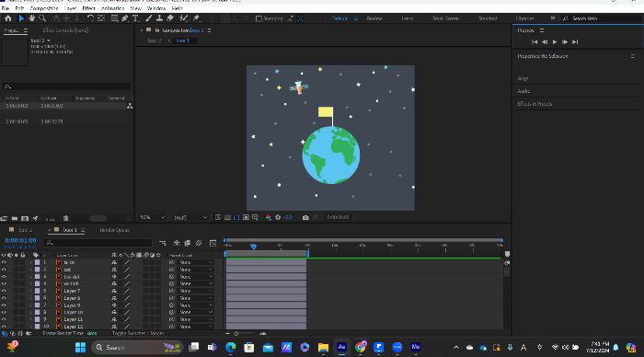This screenshot has width=644, height=357.
Task: Create a new folder in Project panel
Action: (15, 219)
